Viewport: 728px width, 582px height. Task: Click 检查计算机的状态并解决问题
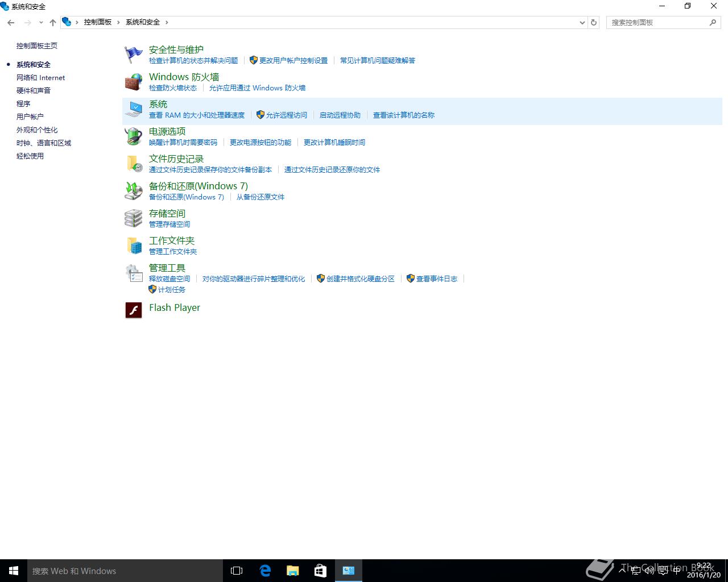193,61
